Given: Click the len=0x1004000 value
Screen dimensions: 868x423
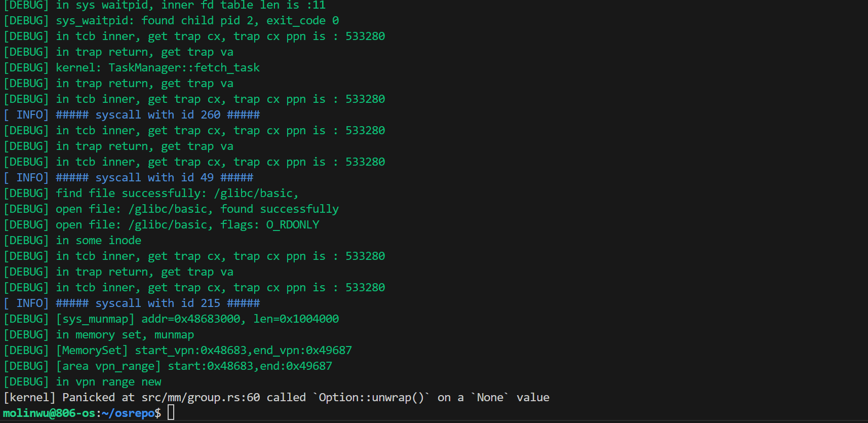Looking at the screenshot, I should [296, 319].
